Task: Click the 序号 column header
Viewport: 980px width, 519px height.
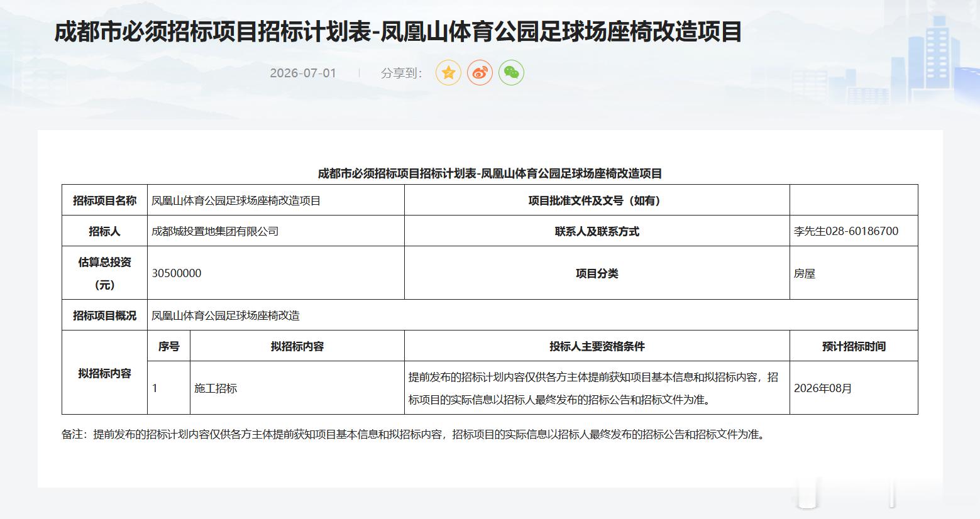Action: click(168, 346)
